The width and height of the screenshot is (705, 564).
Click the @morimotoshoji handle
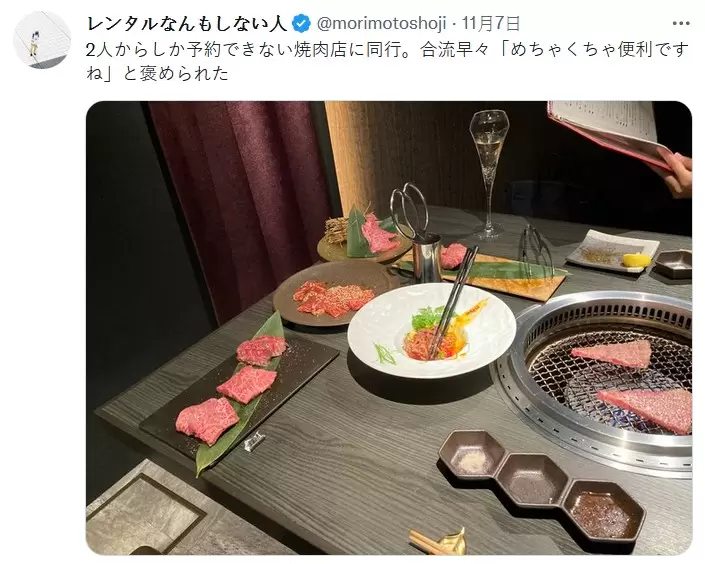pyautogui.click(x=382, y=24)
